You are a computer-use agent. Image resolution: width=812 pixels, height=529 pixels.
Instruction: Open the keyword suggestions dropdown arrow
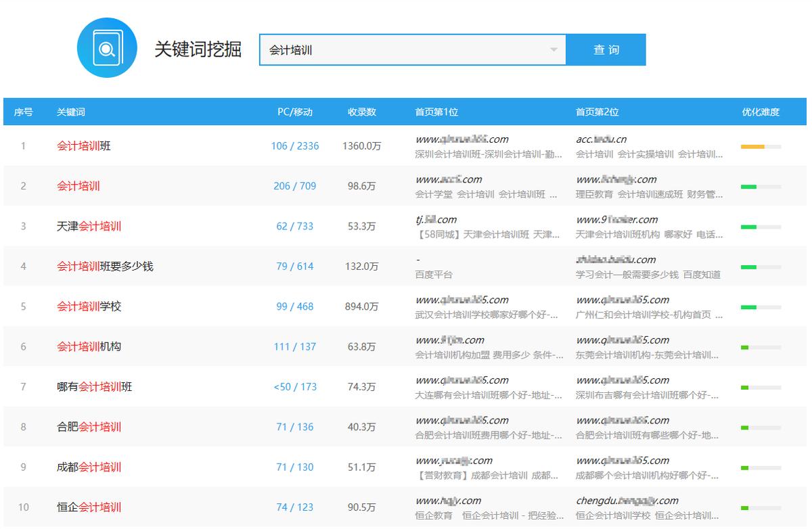[x=555, y=49]
